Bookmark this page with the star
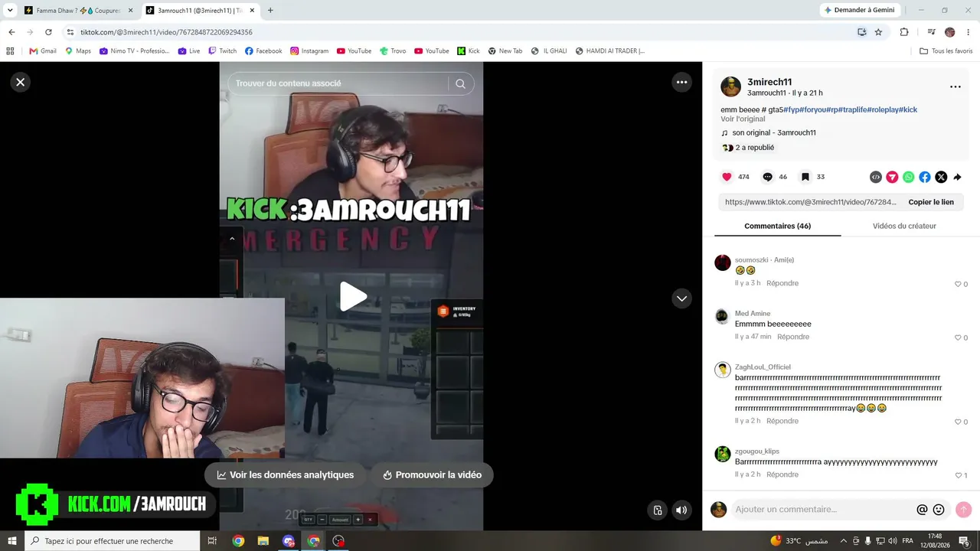Screen dimensions: 980x551 click(878, 32)
